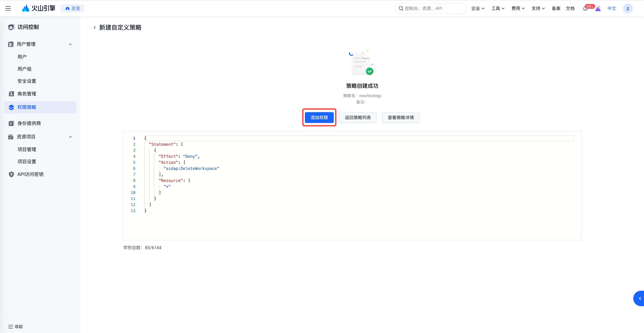Image resolution: width=644 pixels, height=333 pixels.
Task: Click the 访问控制 shield icon
Action: pos(11,27)
